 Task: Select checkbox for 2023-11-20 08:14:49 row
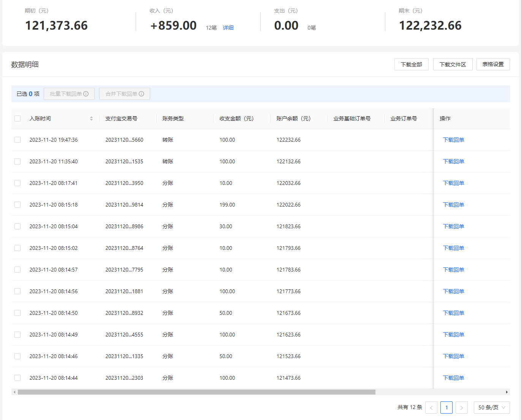point(17,335)
